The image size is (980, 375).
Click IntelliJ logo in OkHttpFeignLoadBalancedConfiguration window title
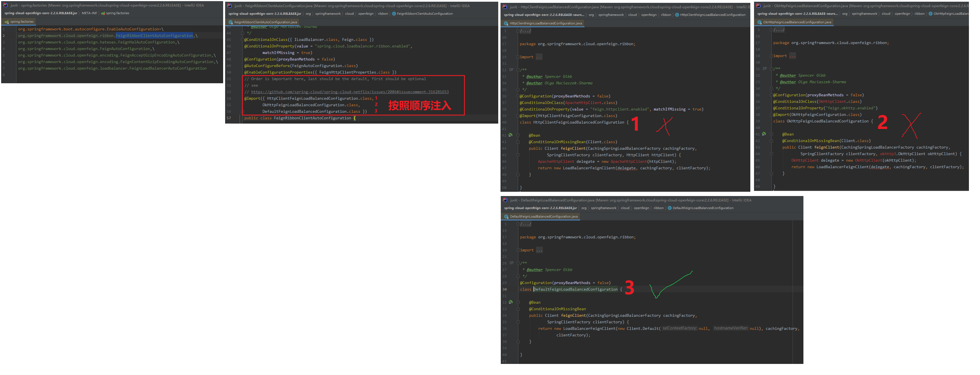(x=758, y=6)
